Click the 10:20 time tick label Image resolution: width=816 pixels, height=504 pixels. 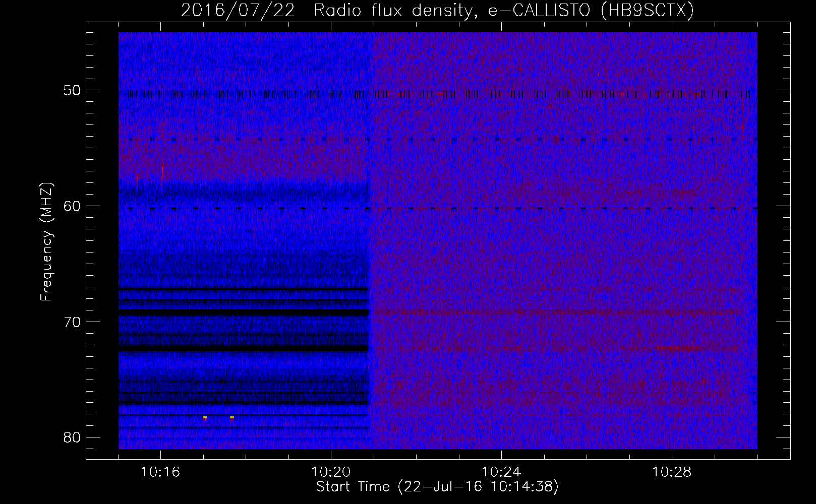pos(331,472)
